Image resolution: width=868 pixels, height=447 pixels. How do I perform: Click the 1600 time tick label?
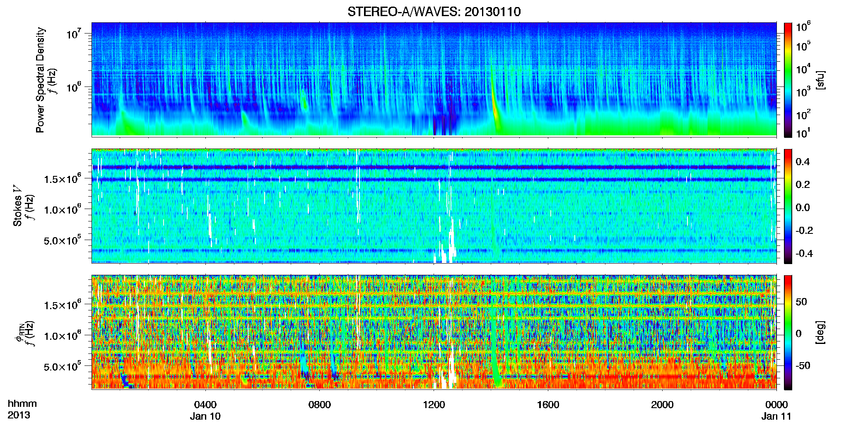(x=548, y=405)
